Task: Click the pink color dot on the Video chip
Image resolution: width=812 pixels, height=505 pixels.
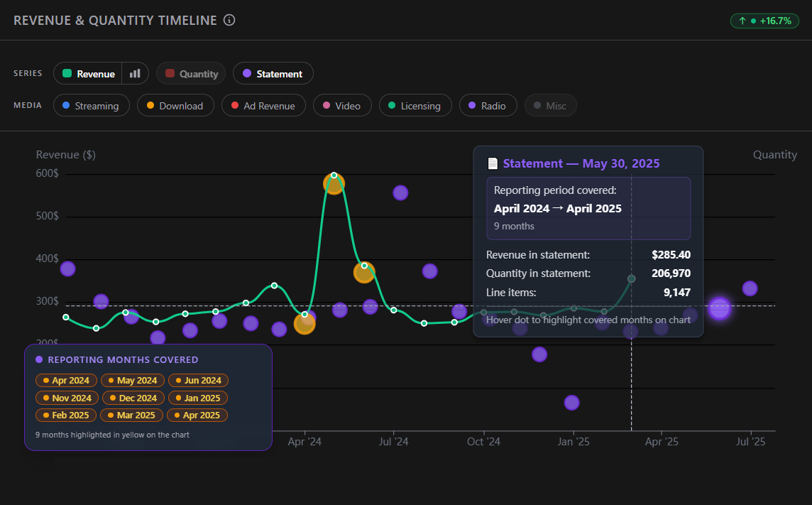Action: pyautogui.click(x=327, y=104)
